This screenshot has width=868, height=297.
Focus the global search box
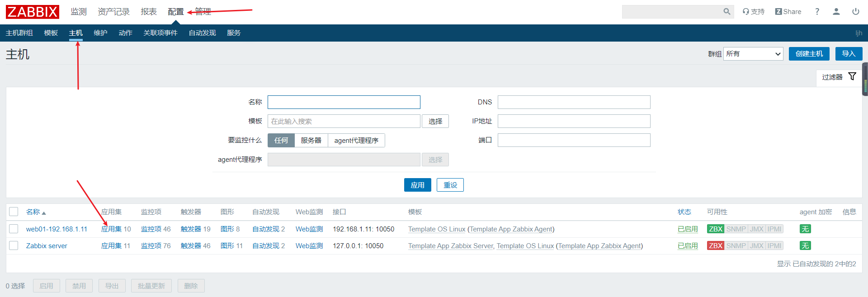tap(672, 12)
